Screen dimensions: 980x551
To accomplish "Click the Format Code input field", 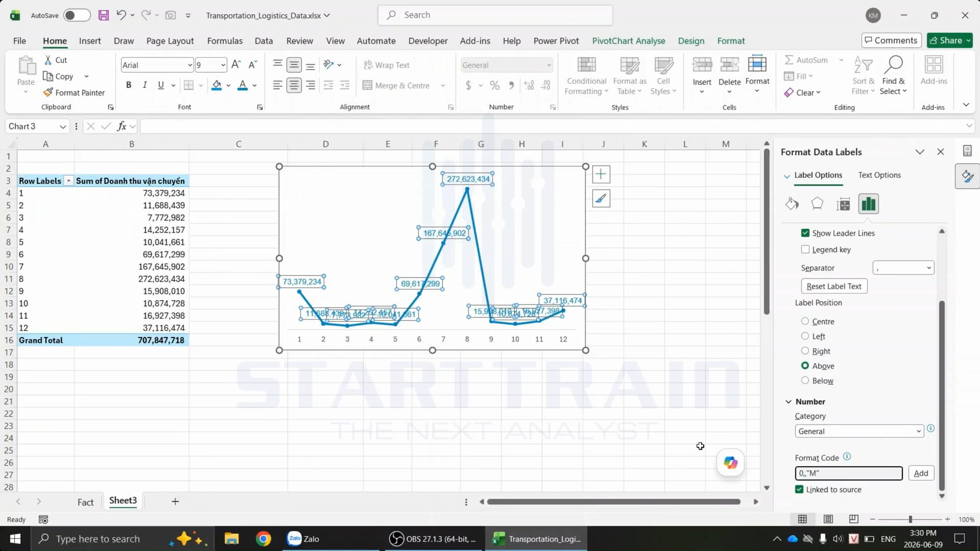I will 848,473.
